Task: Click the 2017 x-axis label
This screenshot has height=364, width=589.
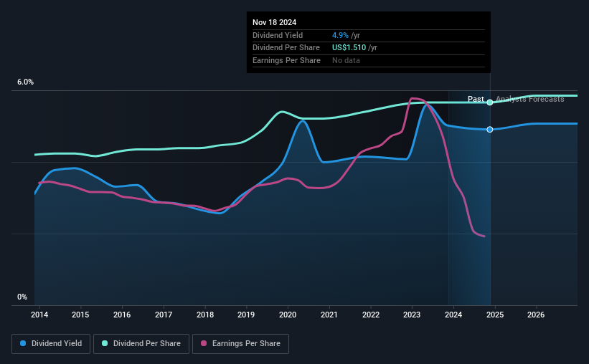Action: coord(164,315)
